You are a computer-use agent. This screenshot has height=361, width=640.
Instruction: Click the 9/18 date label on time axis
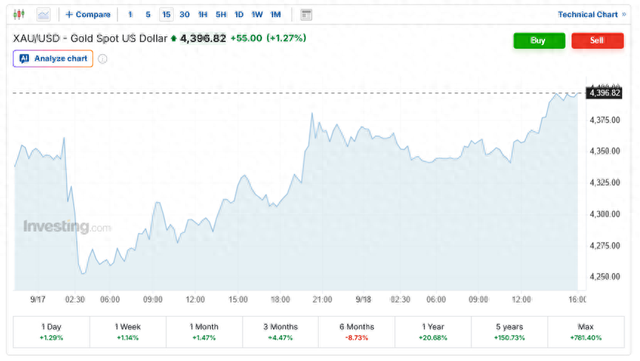click(x=363, y=300)
